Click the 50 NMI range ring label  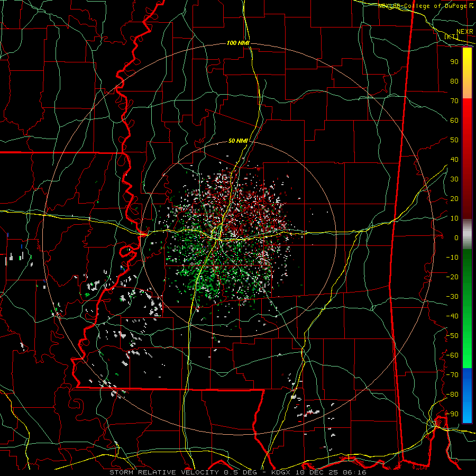click(x=238, y=141)
